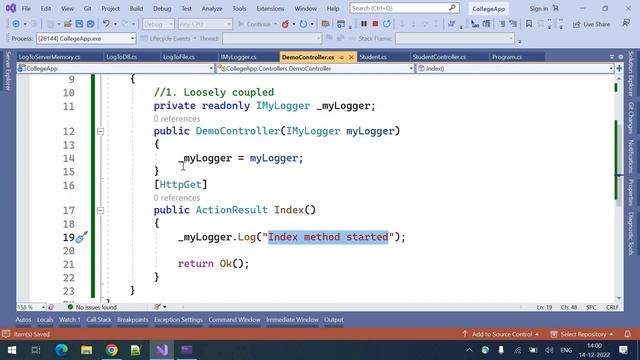Click the Visual Studio logo icon

pyautogui.click(x=11, y=8)
